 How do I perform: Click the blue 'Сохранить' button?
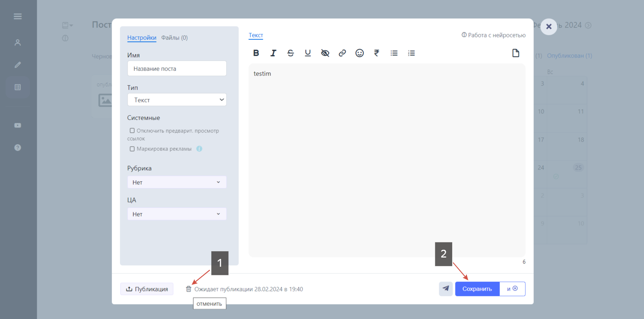477,289
